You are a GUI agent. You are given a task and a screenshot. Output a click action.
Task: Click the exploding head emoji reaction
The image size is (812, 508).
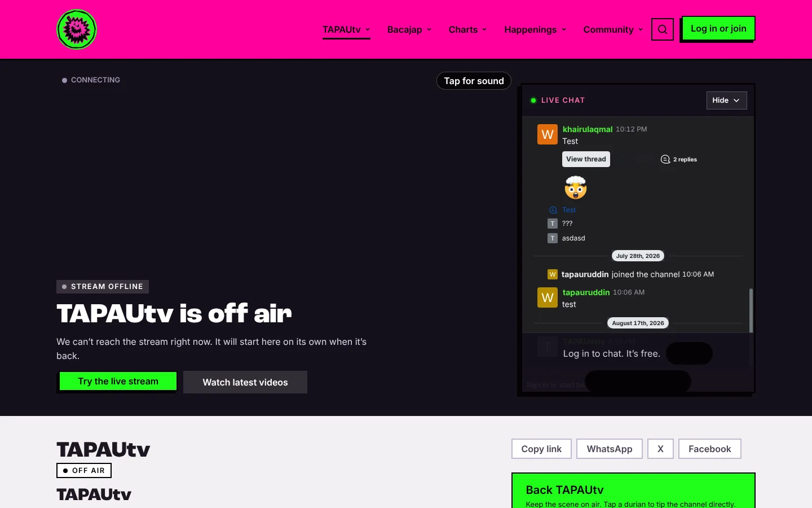[x=576, y=187]
